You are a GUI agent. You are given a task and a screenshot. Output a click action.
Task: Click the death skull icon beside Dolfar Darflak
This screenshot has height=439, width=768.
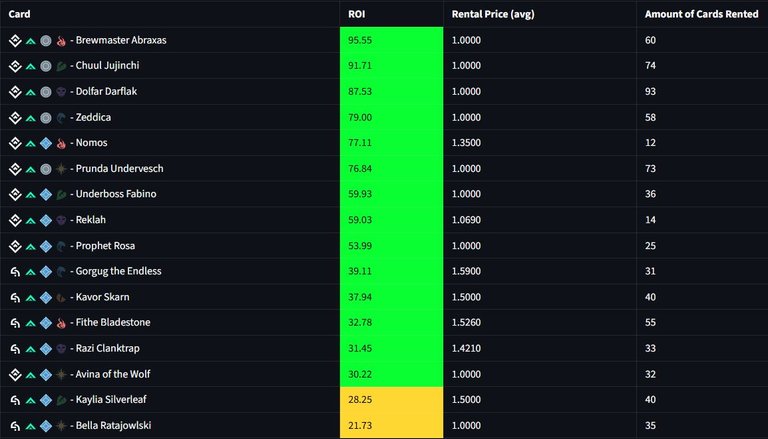click(x=61, y=92)
